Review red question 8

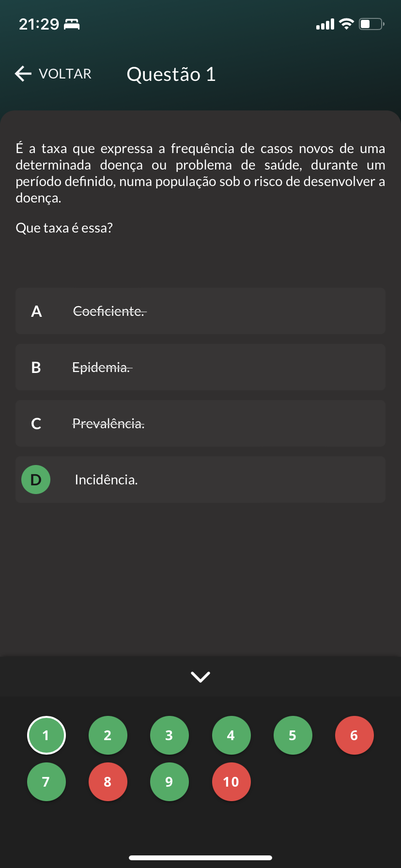(108, 782)
